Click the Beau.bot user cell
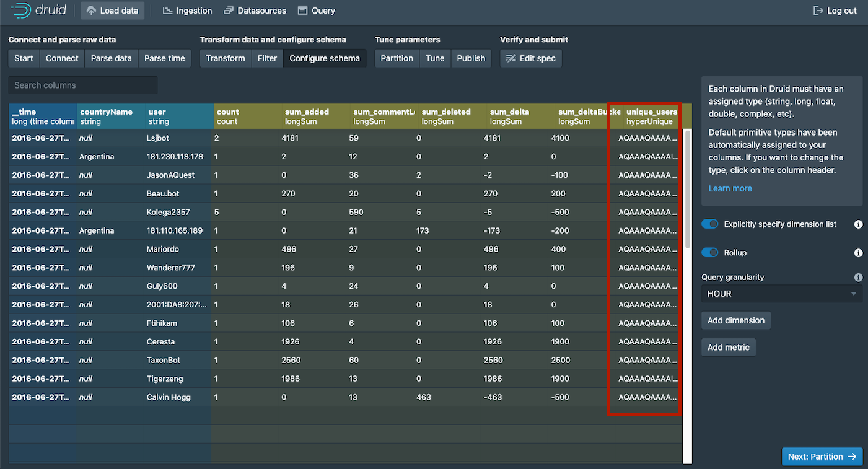This screenshot has height=469, width=868. click(x=178, y=193)
